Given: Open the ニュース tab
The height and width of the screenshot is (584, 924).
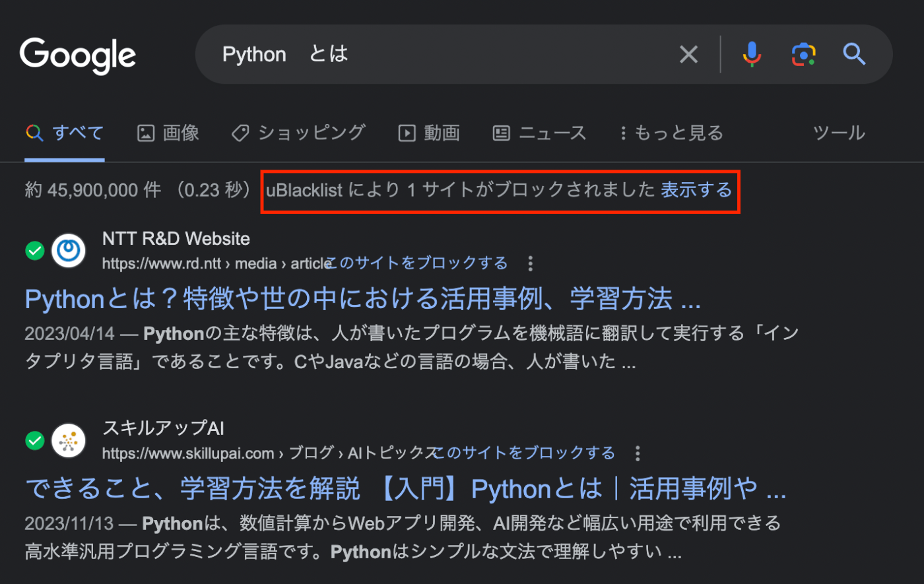Looking at the screenshot, I should 539,133.
